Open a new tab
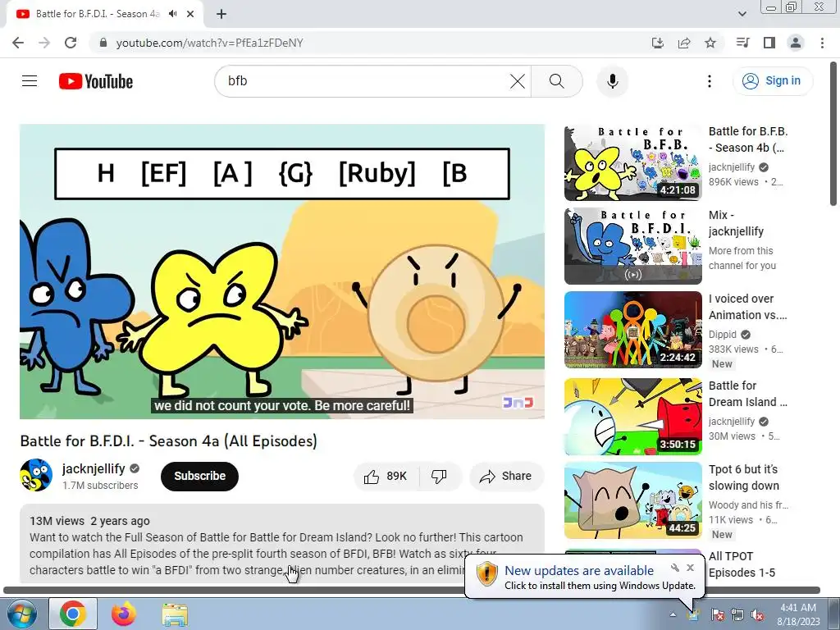 (221, 14)
